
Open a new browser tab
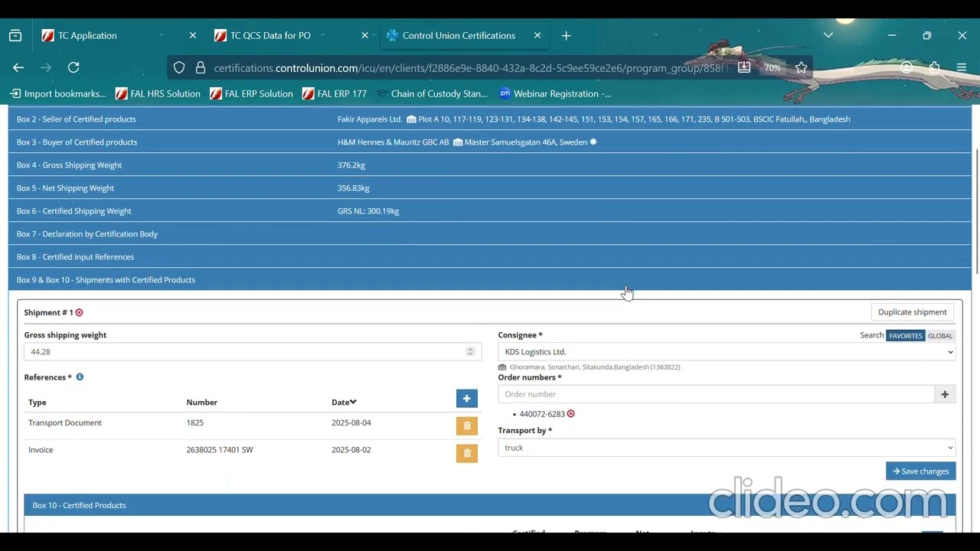[566, 35]
